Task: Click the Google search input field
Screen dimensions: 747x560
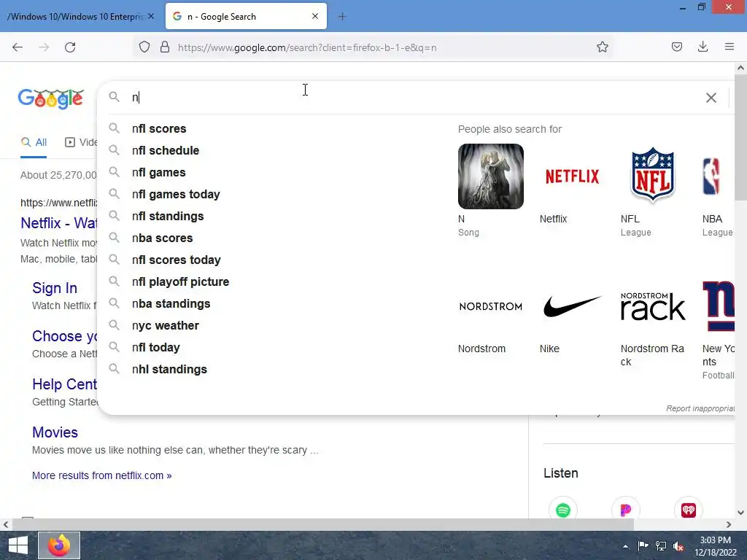Action: pos(414,98)
